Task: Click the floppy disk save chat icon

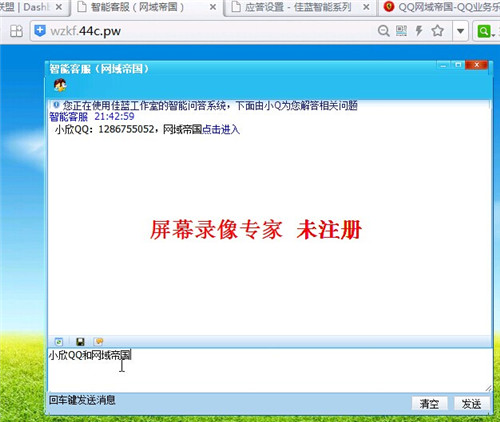Action: (80, 341)
